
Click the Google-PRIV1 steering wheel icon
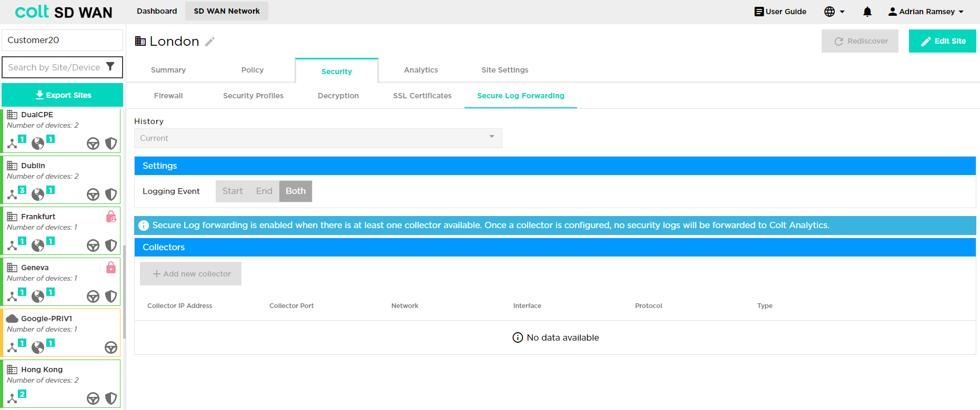pyautogui.click(x=111, y=347)
